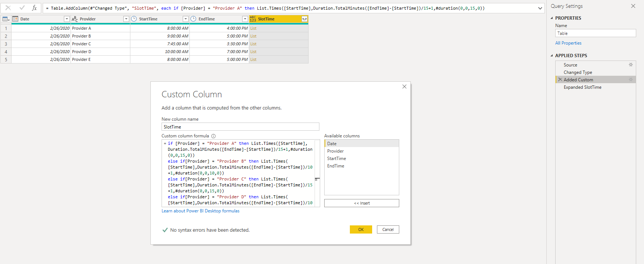Click the Provider column header name

click(x=88, y=19)
